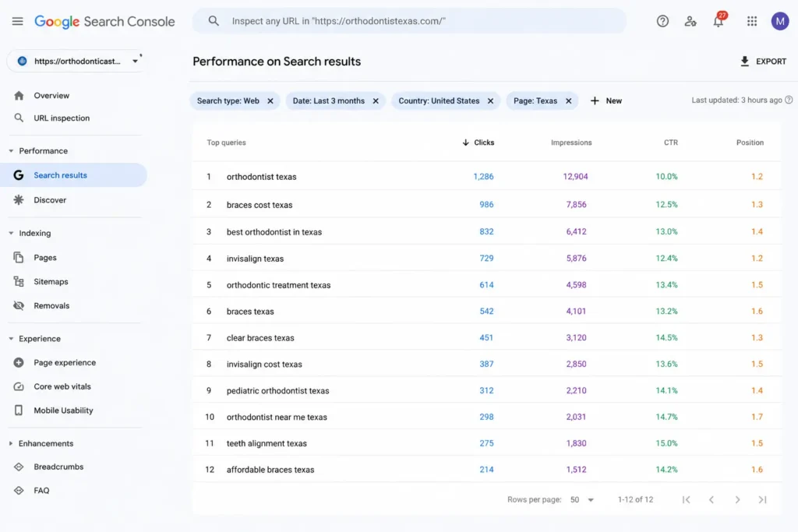Collapse the Indexing section
798x532 pixels.
point(11,233)
